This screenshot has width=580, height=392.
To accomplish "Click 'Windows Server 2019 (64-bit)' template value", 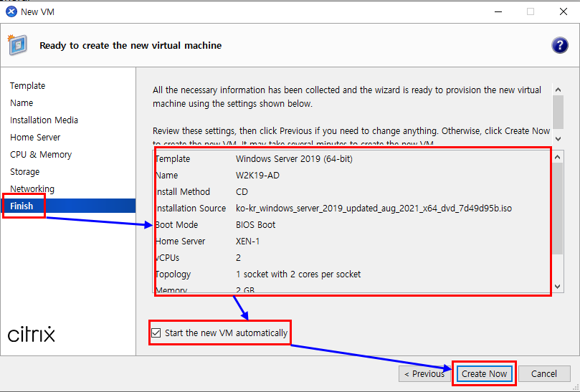I will point(294,159).
